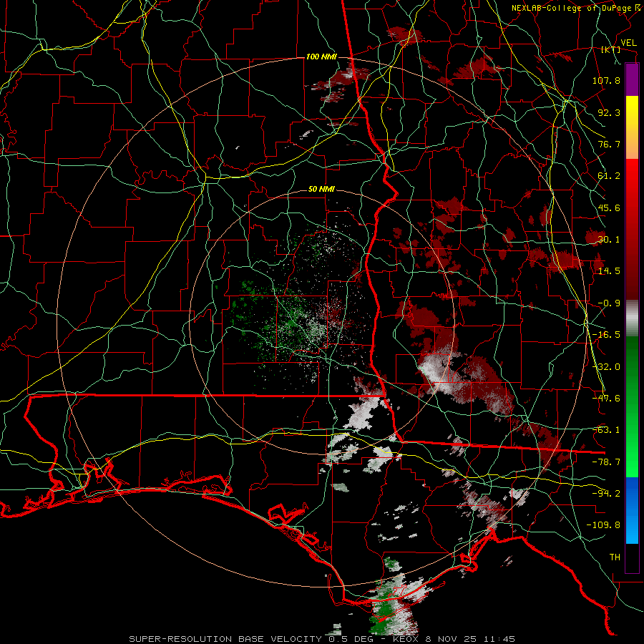Click the SUPER-RESOLUTION BASE VELOCITY caption
This screenshot has height=644, width=644.
coord(225,639)
